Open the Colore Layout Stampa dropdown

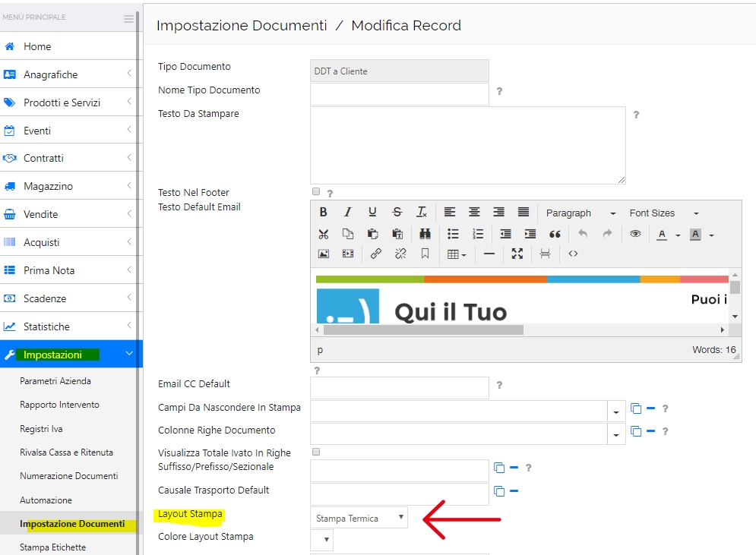(321, 540)
